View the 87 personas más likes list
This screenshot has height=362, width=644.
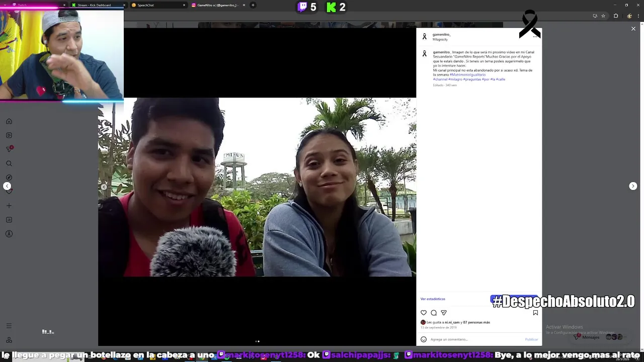click(476, 322)
